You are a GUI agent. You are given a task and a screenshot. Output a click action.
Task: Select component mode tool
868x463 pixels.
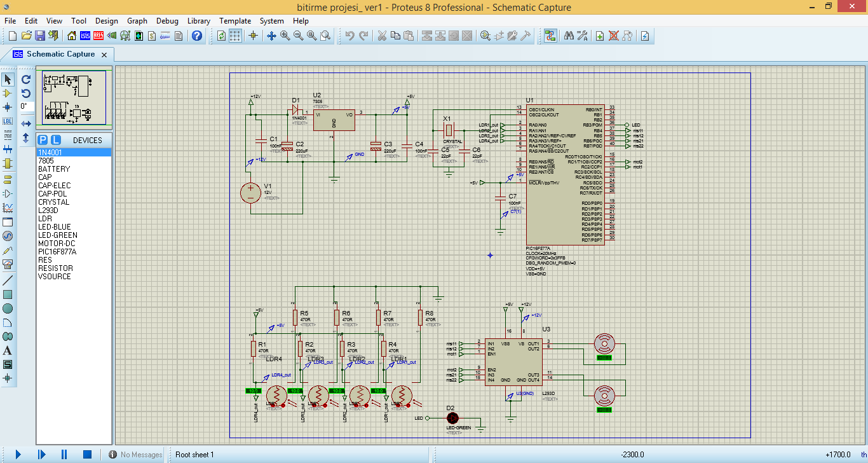[8, 93]
